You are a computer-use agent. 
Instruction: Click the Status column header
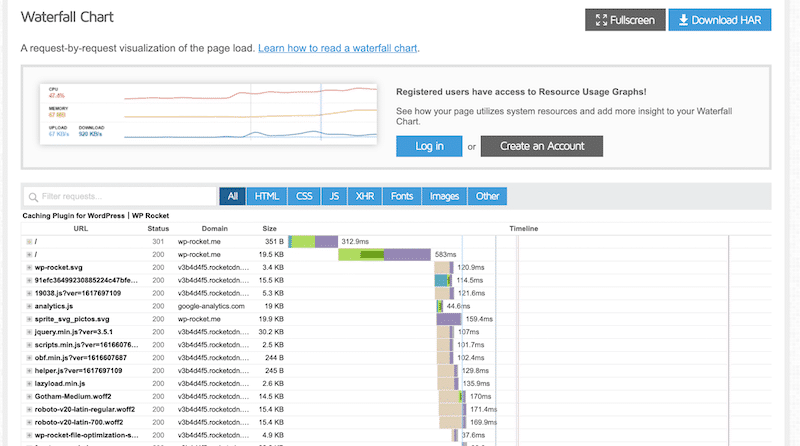pos(158,229)
